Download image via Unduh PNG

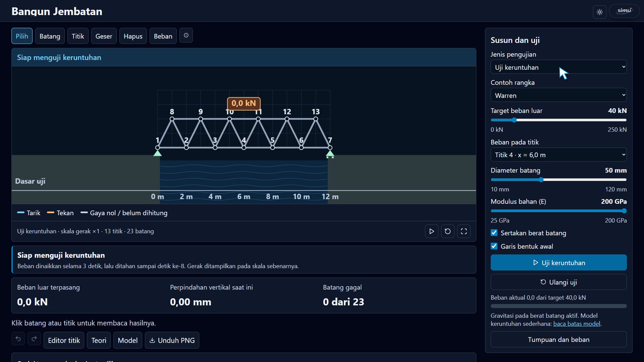click(172, 341)
